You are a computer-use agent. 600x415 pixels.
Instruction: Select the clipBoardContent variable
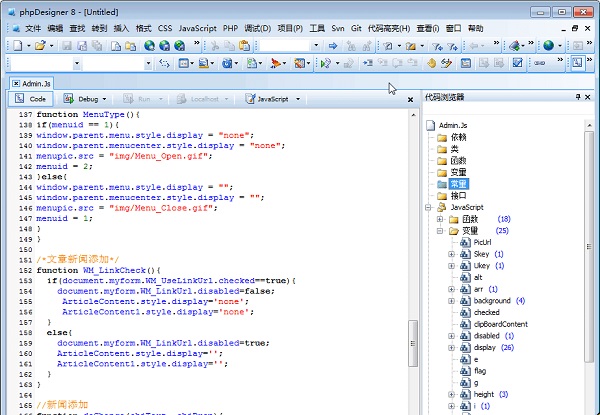coord(501,324)
